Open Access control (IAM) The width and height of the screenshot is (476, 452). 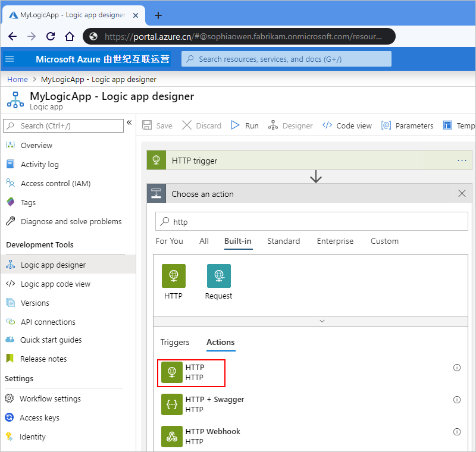click(55, 184)
